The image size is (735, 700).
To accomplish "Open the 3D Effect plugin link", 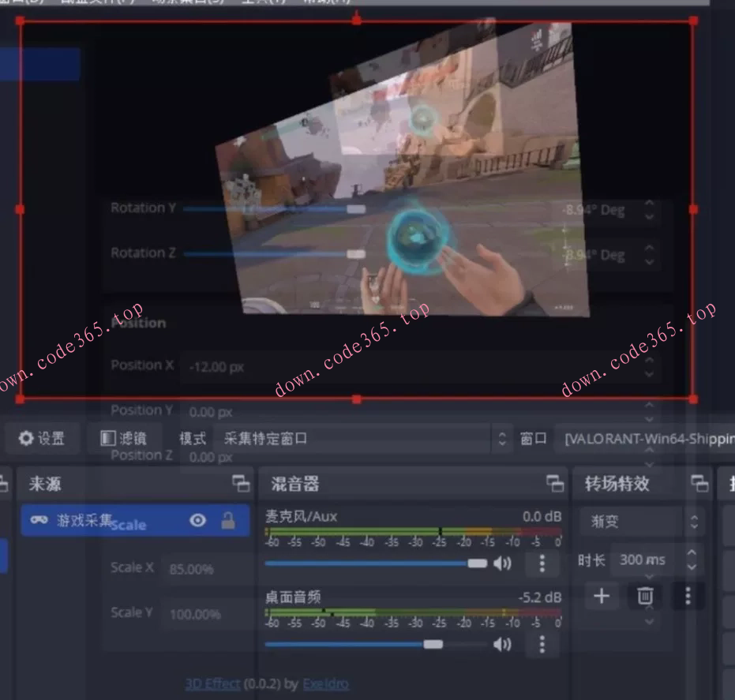I will [213, 683].
